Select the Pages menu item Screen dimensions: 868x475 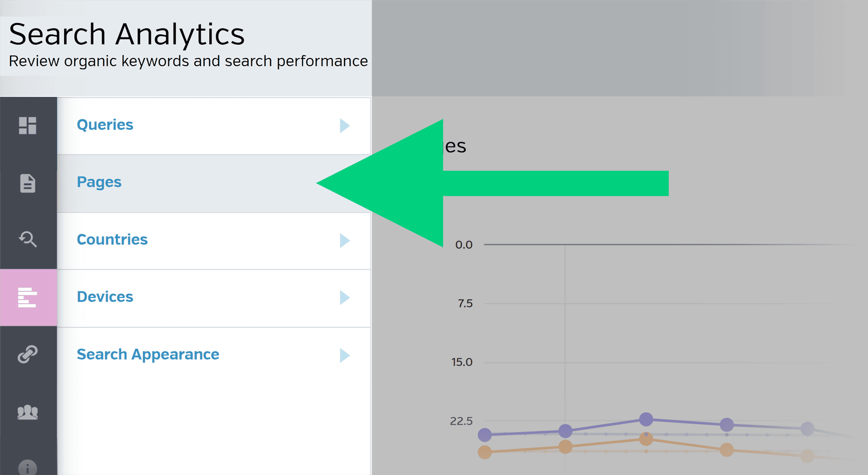coord(99,182)
